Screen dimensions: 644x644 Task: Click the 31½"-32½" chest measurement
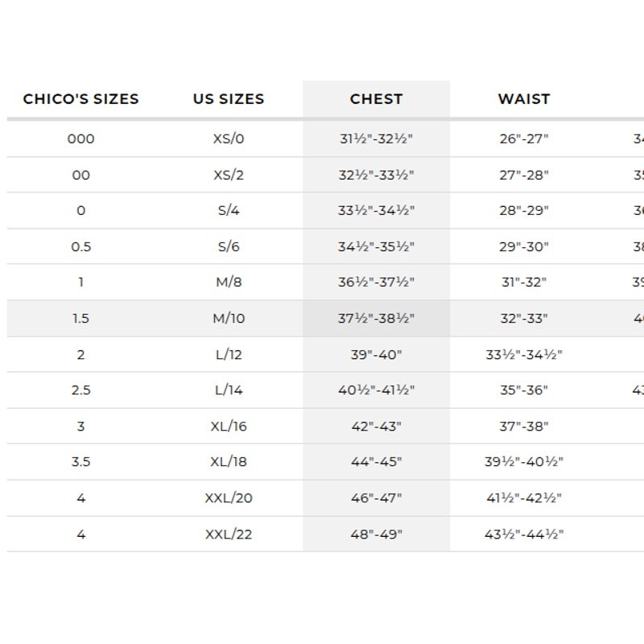coord(376,138)
